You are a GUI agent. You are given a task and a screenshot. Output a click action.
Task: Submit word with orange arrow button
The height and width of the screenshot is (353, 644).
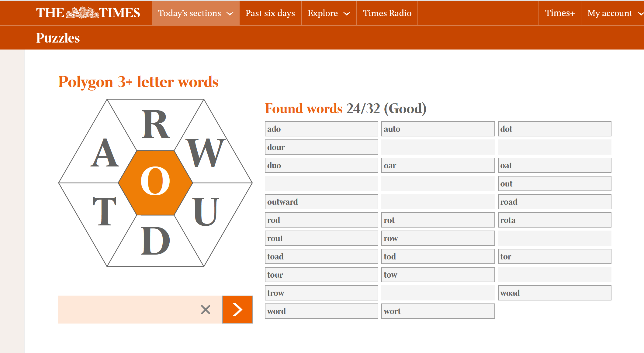point(237,310)
